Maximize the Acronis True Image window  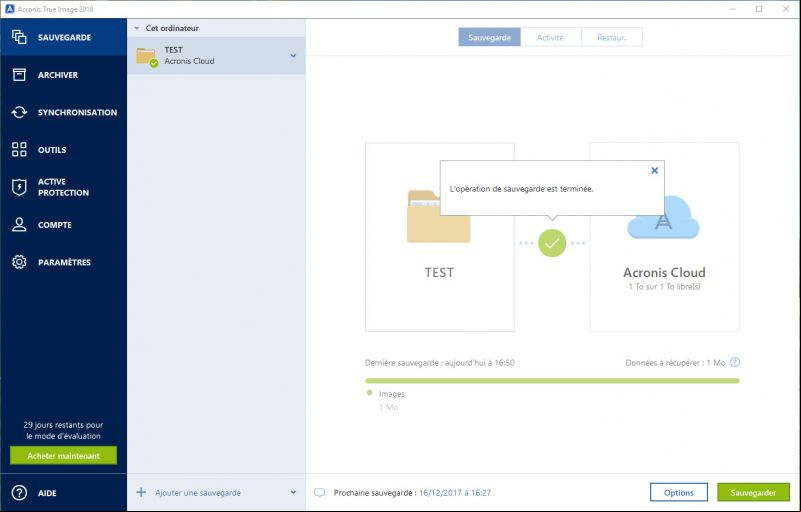759,9
